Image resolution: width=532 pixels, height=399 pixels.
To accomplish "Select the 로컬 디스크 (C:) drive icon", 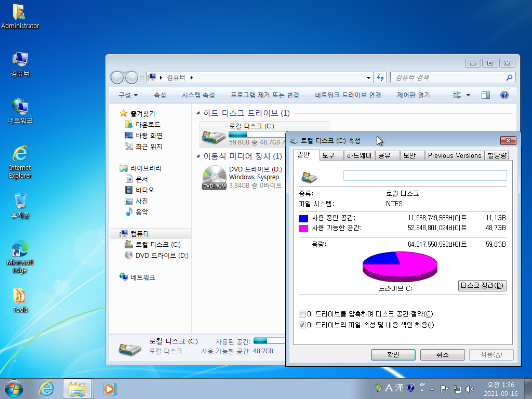I will point(214,137).
